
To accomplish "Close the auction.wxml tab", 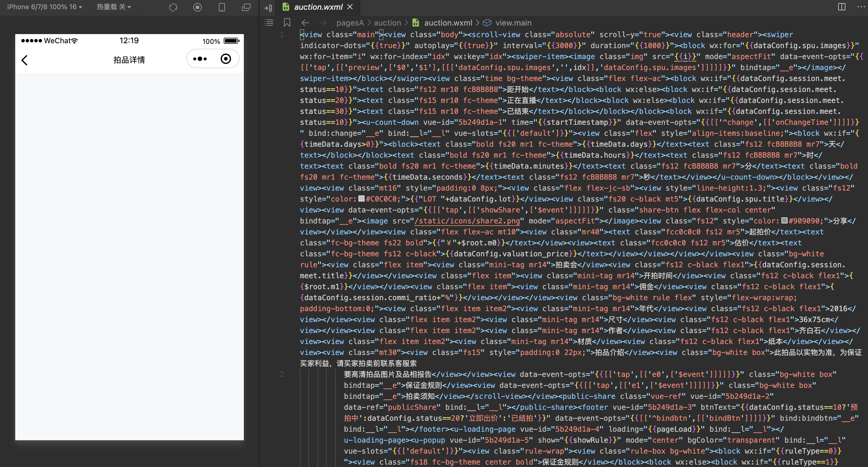I will click(x=350, y=7).
